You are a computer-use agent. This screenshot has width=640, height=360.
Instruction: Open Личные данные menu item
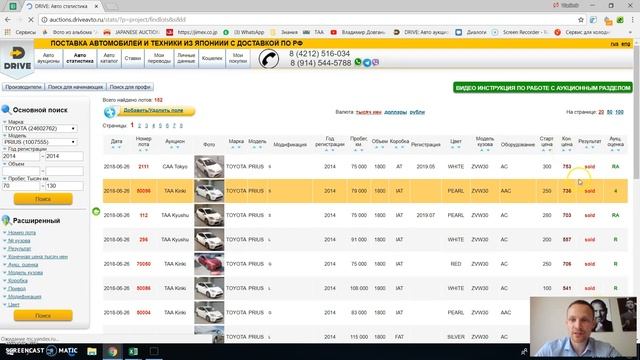coord(186,58)
